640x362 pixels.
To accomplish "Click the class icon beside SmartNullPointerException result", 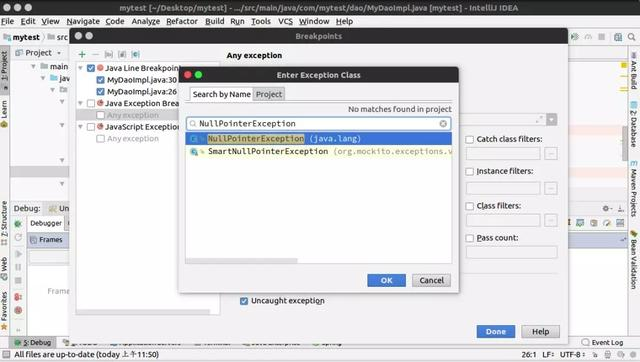I will 194,152.
